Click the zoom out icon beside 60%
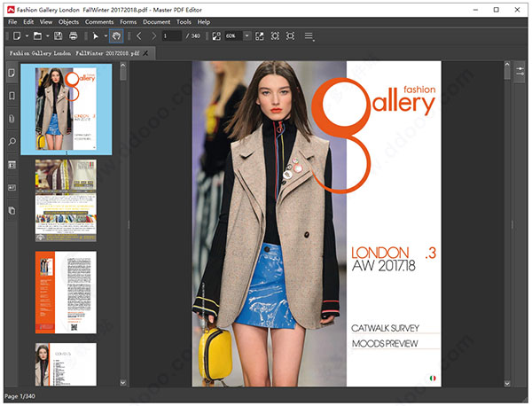 click(x=216, y=36)
